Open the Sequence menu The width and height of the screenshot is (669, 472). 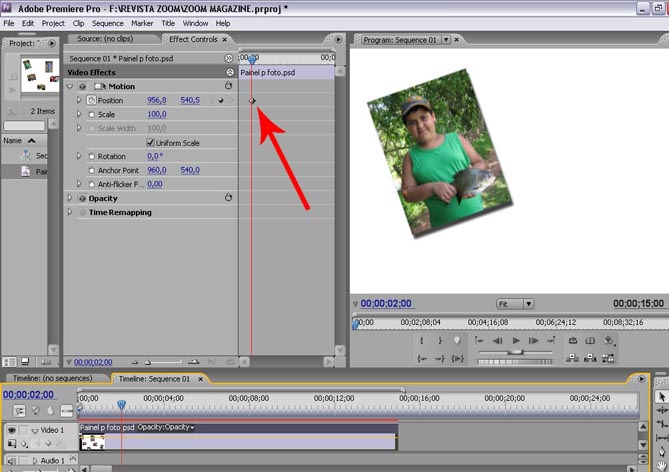pyautogui.click(x=107, y=23)
